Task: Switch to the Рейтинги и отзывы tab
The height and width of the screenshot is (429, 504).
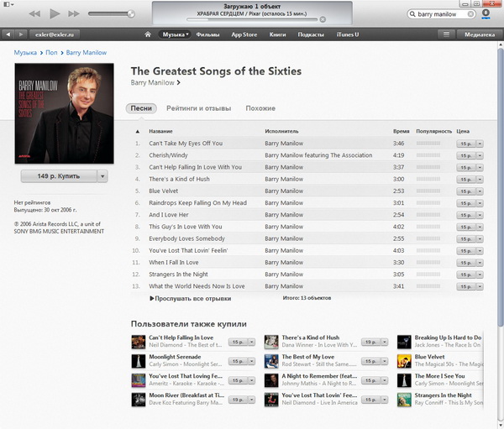Action: click(198, 108)
